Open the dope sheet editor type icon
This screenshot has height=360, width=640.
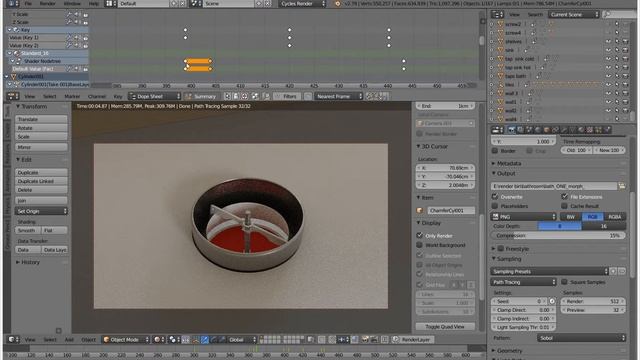12,96
